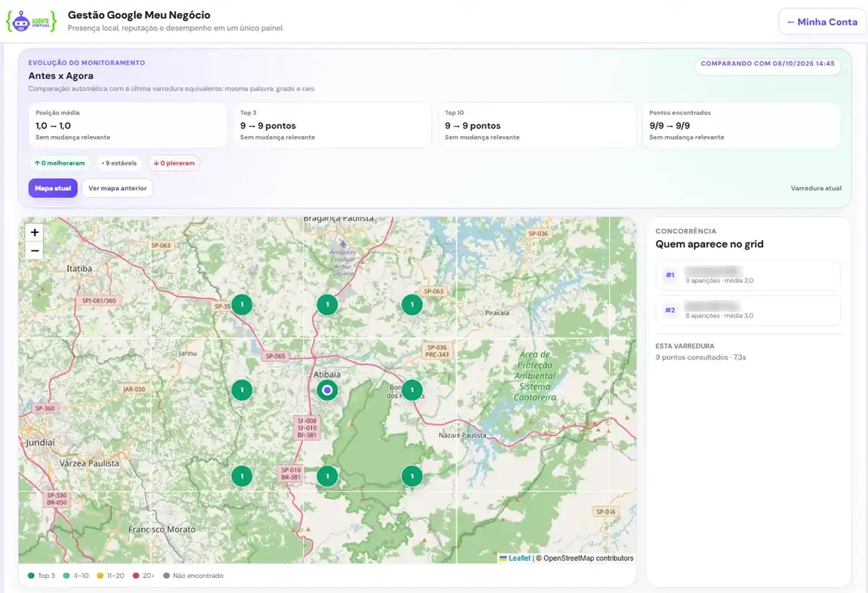Show the current map with Mapa atual

tap(53, 188)
